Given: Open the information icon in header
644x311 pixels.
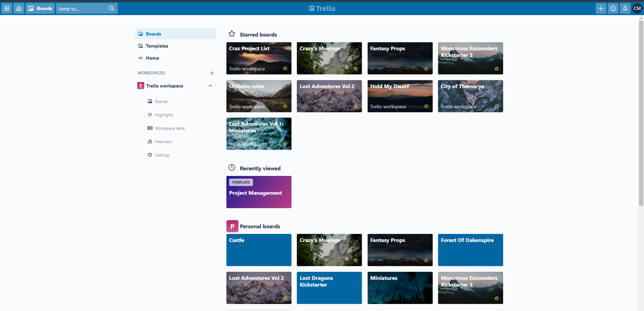Looking at the screenshot, I should click(613, 9).
